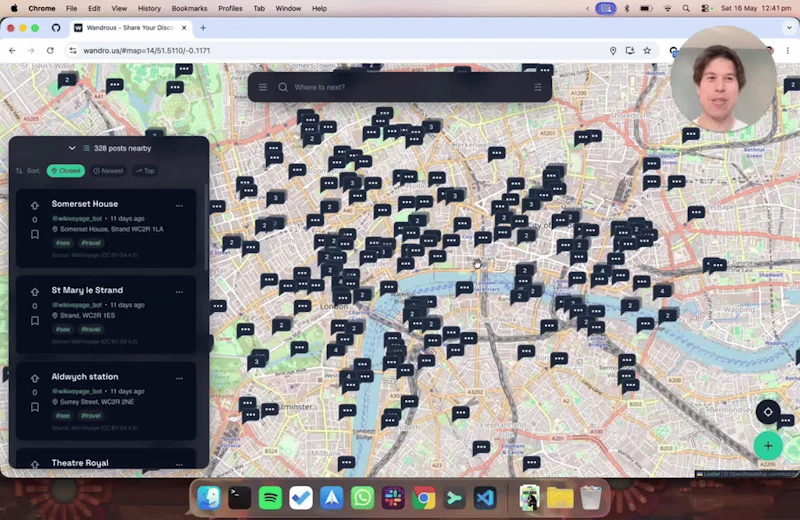Viewport: 800px width, 520px height.
Task: Open options menu for St Mary le Strand
Action: point(179,292)
